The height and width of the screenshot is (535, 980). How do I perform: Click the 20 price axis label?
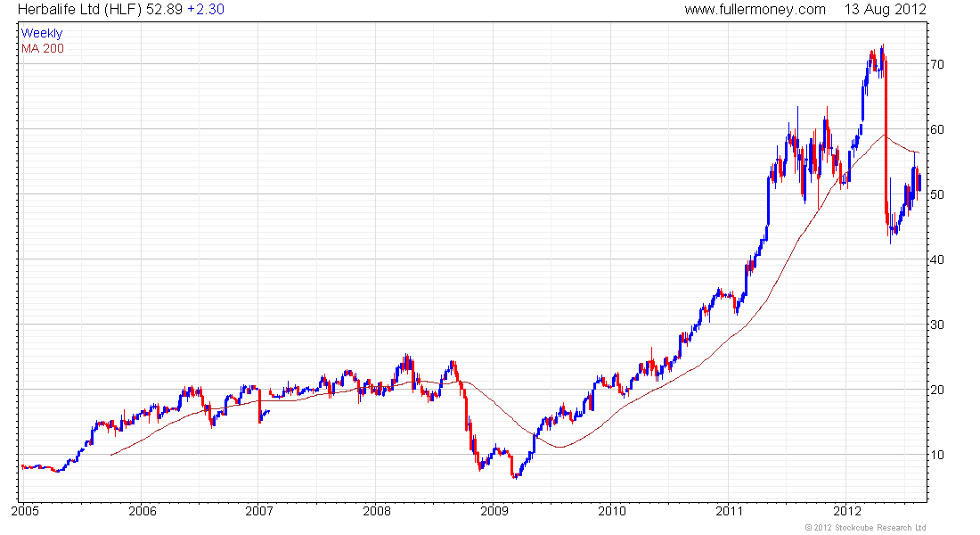click(937, 390)
